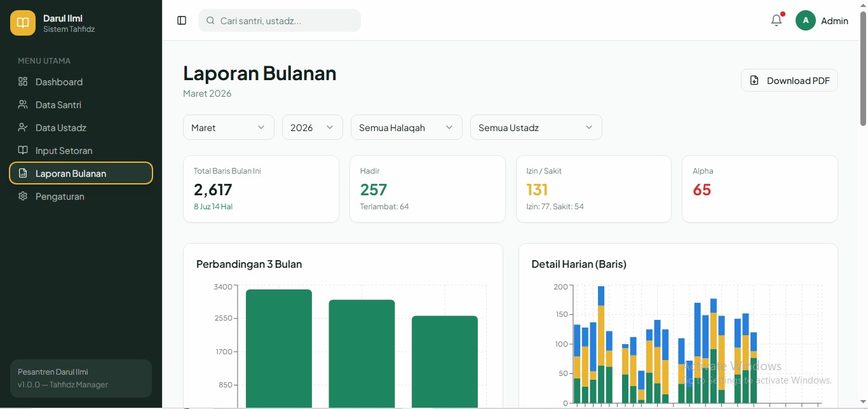
Task: Click the Maret 2026 subtitle
Action: pos(207,94)
